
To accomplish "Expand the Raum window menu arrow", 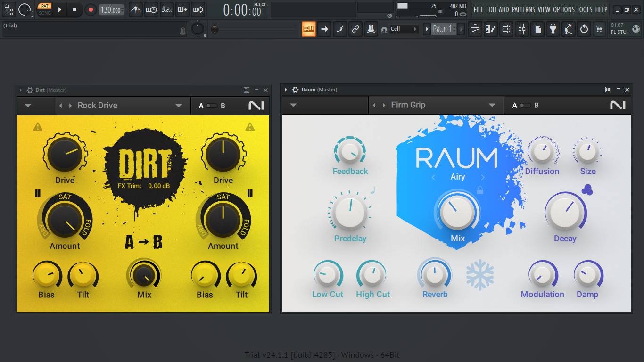I will (x=286, y=90).
